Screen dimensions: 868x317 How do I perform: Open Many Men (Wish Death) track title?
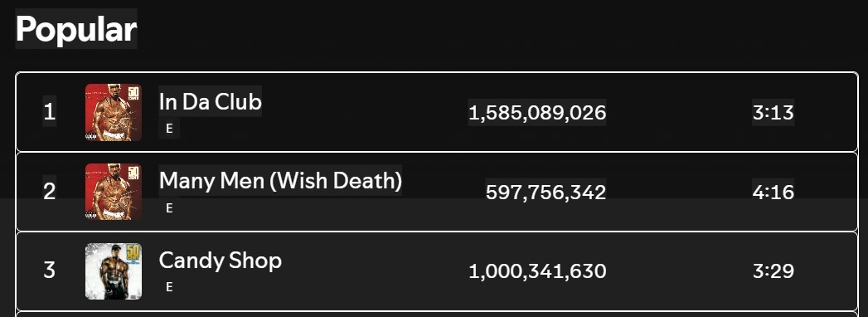click(281, 181)
